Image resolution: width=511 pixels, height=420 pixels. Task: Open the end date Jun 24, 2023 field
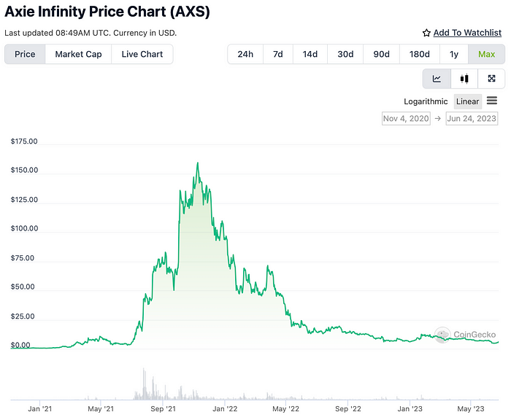pos(473,118)
